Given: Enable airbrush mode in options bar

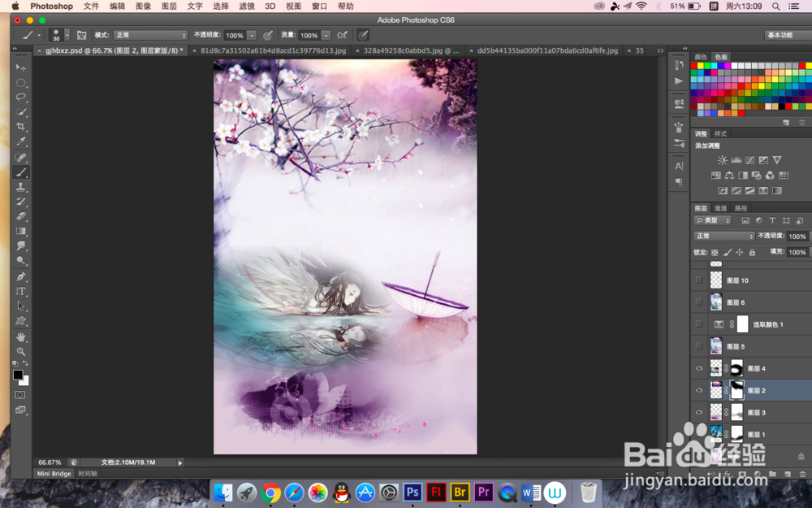Looking at the screenshot, I should click(342, 35).
